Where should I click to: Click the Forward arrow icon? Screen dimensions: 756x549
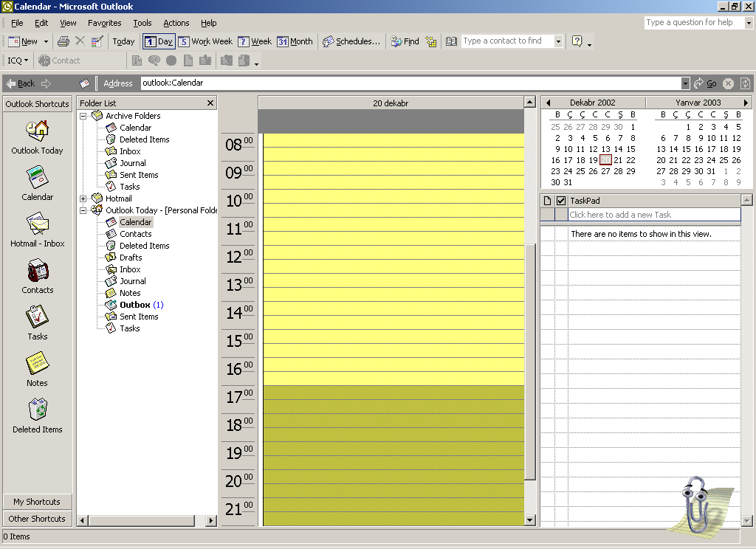pos(46,83)
